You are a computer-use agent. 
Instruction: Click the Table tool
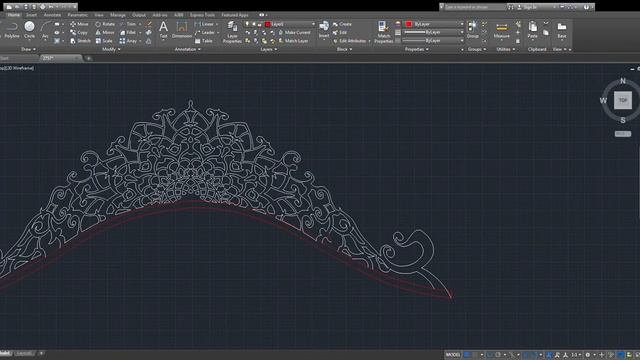click(x=204, y=41)
